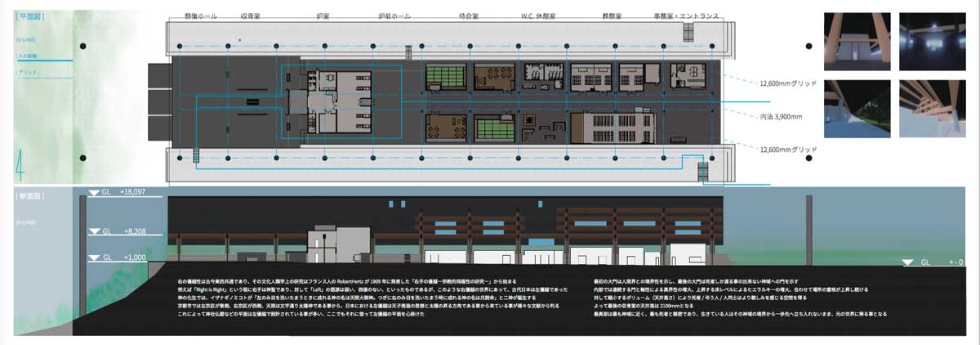Select the 葬祭室 label
Viewport: 980px width, 345px height.
pos(614,16)
